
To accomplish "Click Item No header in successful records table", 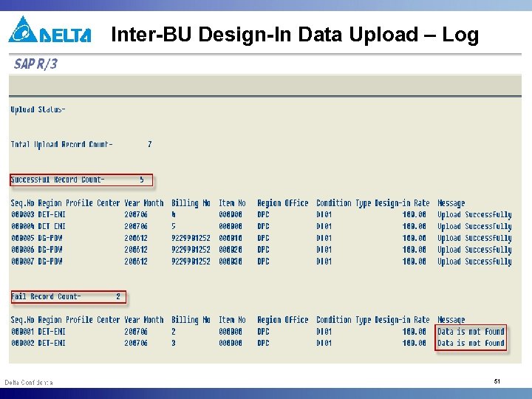I will [232, 203].
